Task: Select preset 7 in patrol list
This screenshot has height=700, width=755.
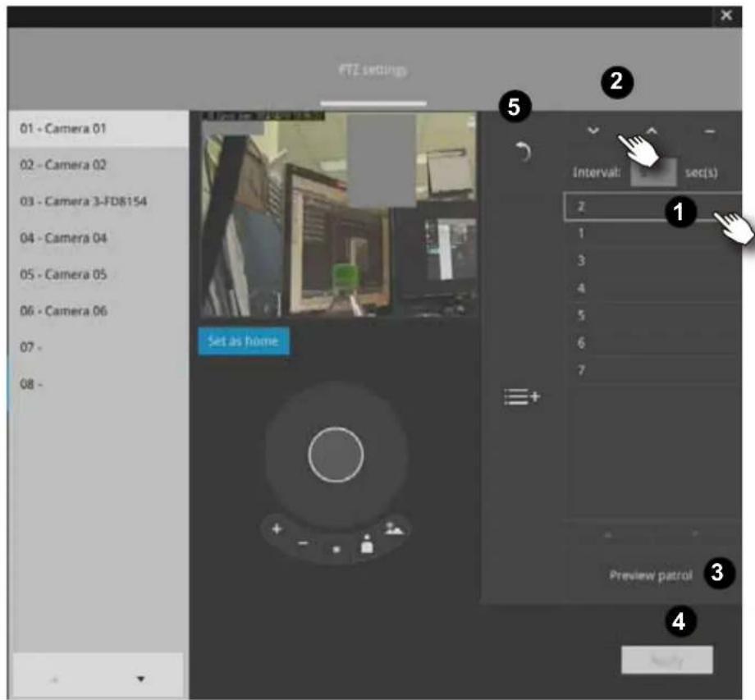Action: [x=652, y=370]
